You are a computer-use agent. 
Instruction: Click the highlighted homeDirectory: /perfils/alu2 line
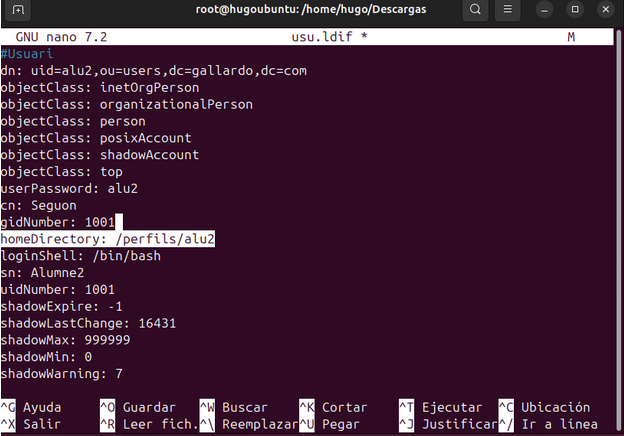click(x=107, y=239)
